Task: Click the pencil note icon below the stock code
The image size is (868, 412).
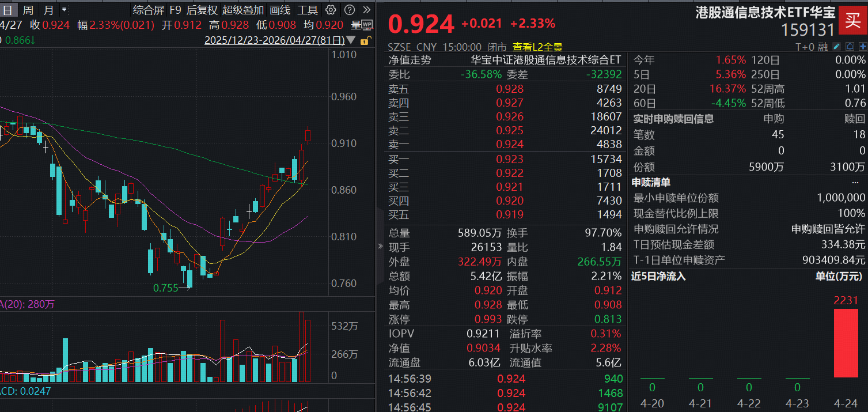Action: (x=836, y=46)
